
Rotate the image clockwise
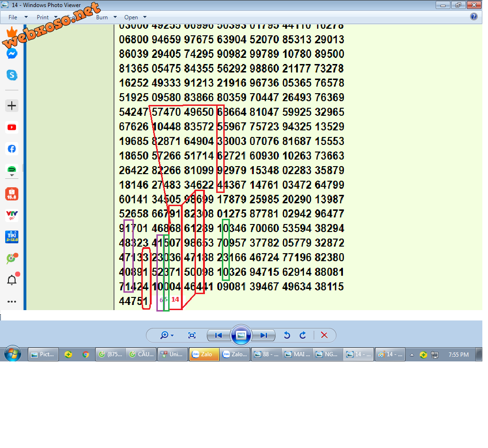(303, 335)
